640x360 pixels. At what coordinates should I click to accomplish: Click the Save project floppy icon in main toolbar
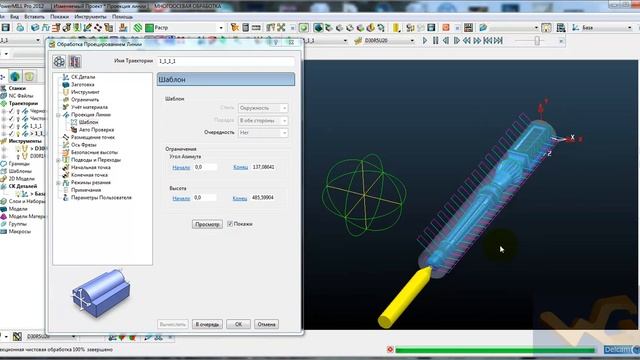6,27
